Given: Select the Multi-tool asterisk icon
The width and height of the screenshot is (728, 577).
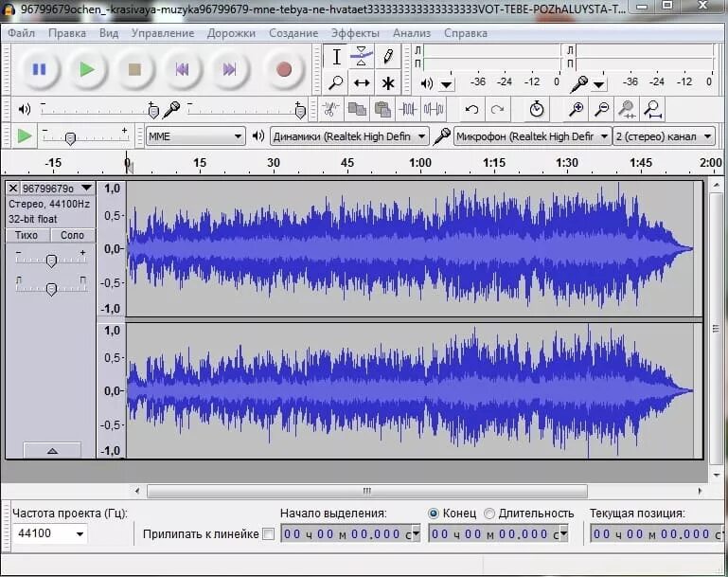Looking at the screenshot, I should 388,83.
